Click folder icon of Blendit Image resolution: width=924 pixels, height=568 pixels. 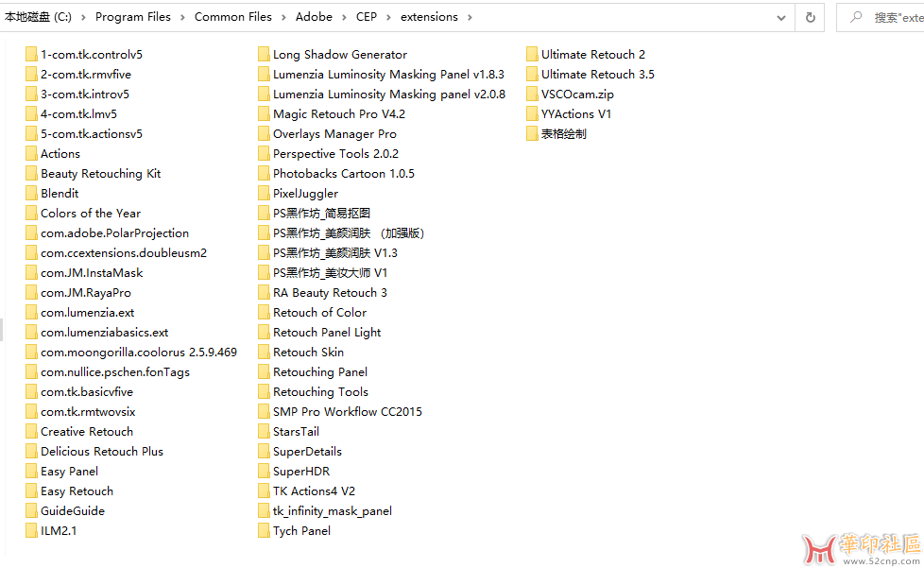pos(31,193)
